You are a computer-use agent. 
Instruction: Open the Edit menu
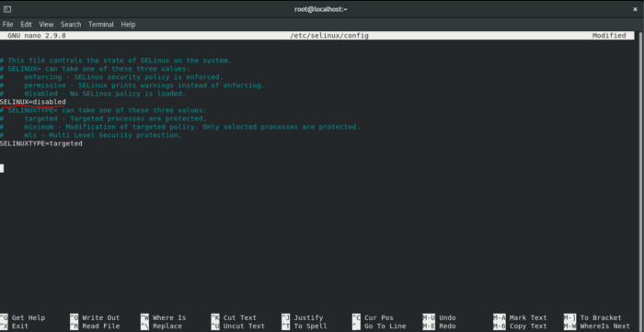[x=27, y=24]
